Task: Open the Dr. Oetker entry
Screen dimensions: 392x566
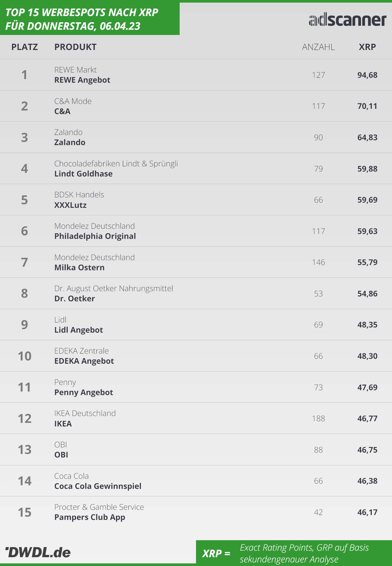Action: 74,299
